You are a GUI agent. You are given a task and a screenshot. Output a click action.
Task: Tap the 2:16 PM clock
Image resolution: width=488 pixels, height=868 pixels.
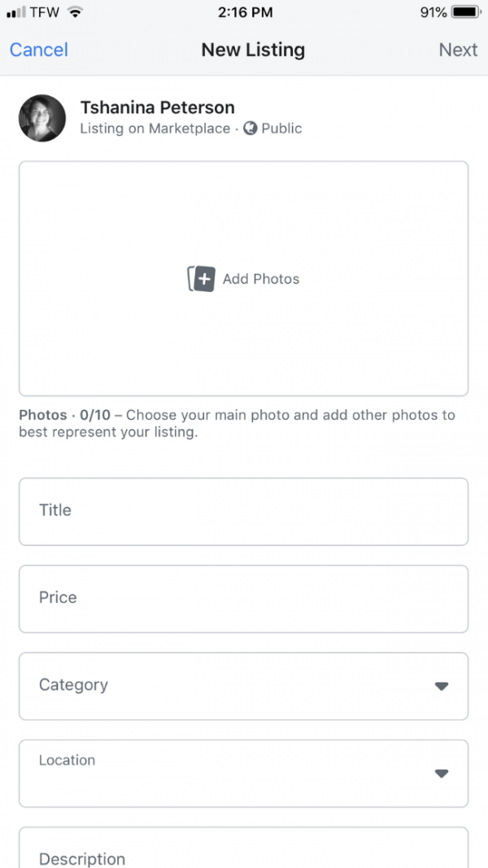click(244, 12)
